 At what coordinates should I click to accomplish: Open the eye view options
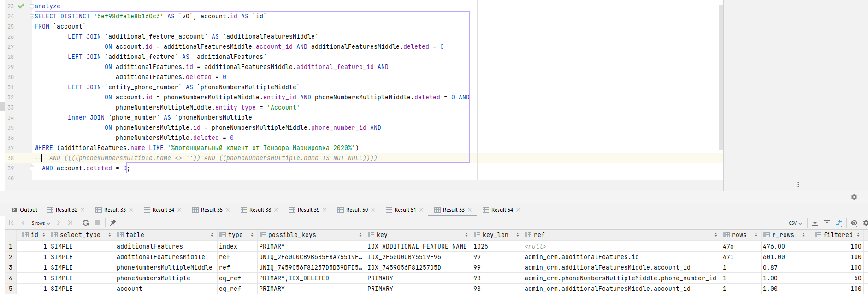click(854, 223)
